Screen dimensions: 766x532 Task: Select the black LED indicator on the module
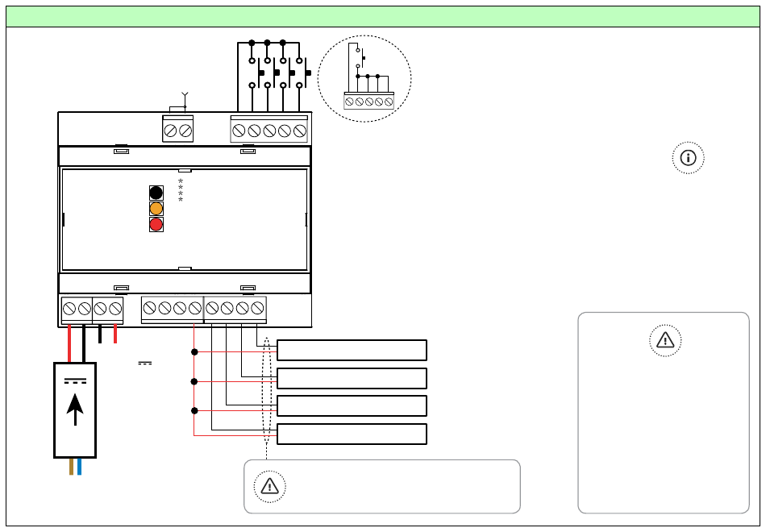coord(156,193)
